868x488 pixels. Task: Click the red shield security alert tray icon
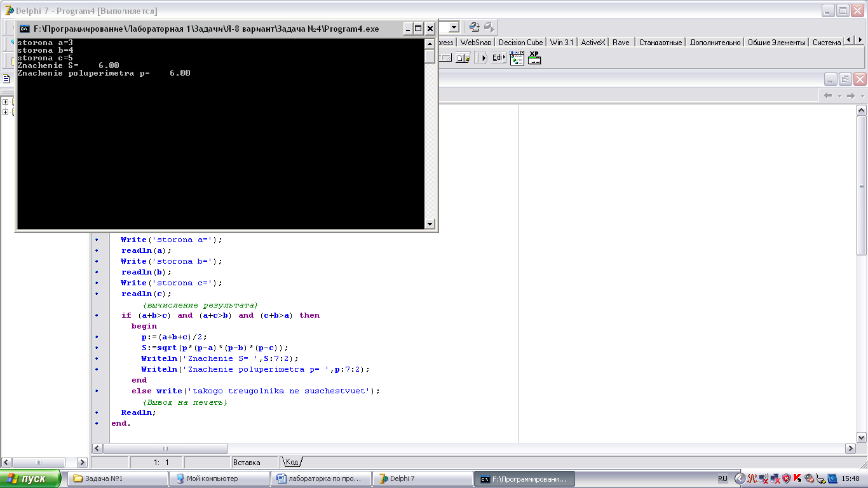pos(786,478)
